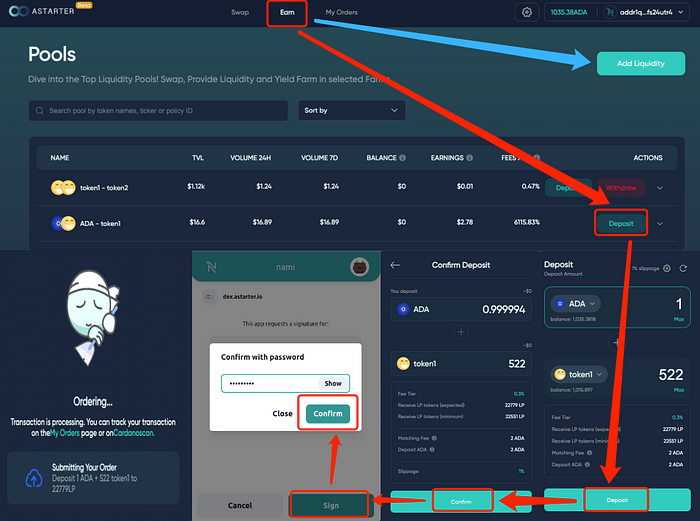The height and width of the screenshot is (521, 700).
Task: Click the ADA amount field showing 1
Action: pos(678,304)
